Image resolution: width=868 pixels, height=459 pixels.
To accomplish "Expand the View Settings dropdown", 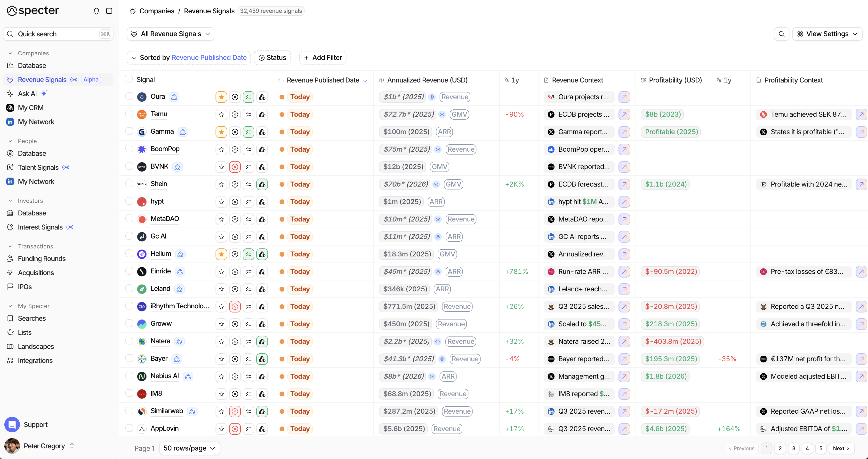I will pos(827,34).
